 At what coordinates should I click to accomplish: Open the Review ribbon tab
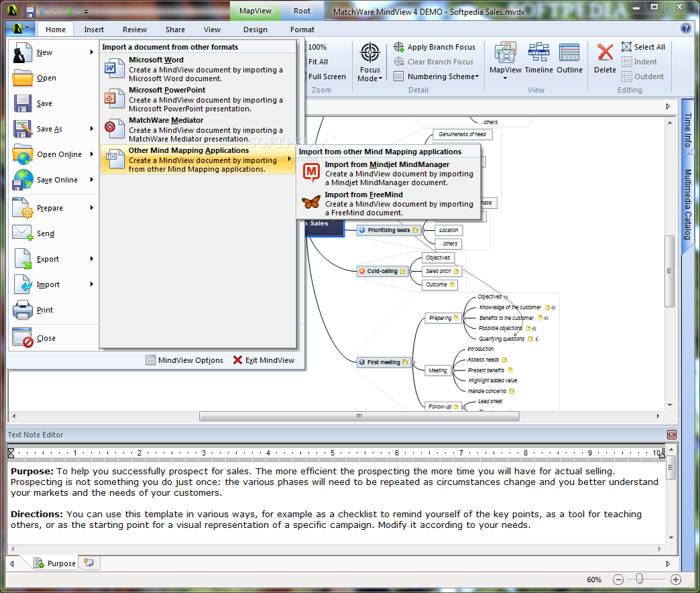(x=135, y=30)
